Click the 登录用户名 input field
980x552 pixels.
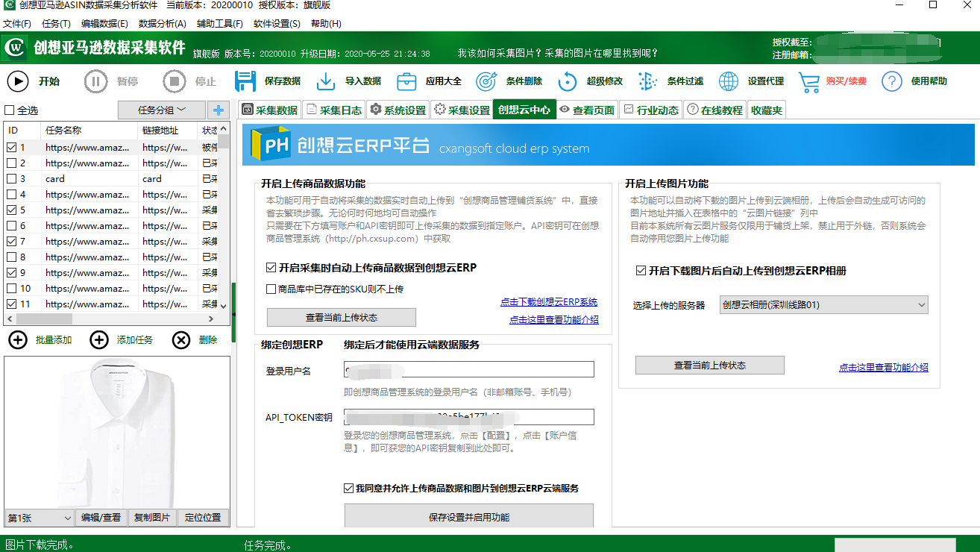click(x=469, y=370)
